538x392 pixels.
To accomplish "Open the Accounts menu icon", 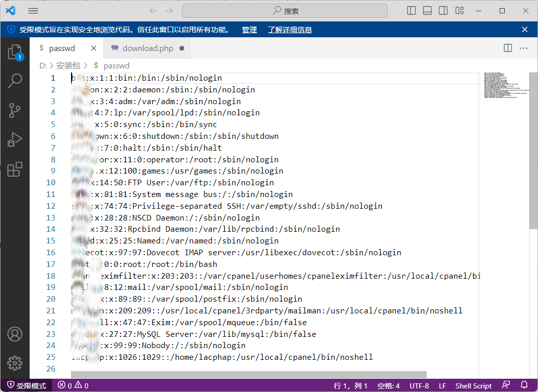I will (15, 334).
